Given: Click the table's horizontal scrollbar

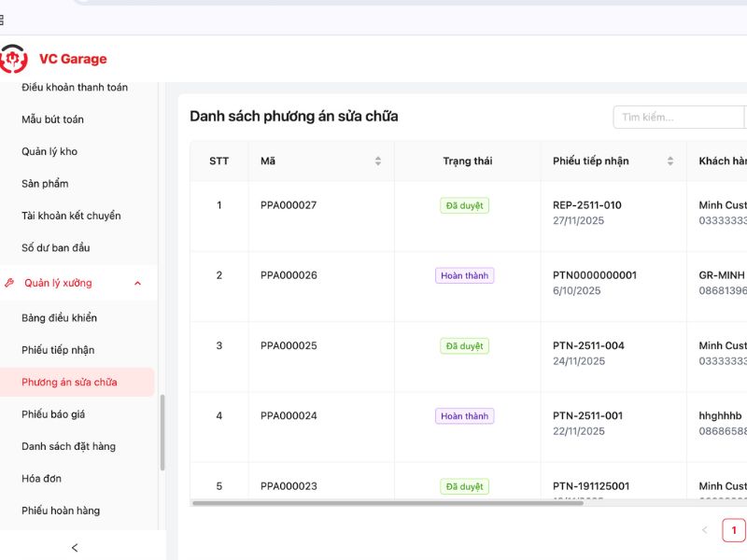Looking at the screenshot, I should pyautogui.click(x=388, y=503).
